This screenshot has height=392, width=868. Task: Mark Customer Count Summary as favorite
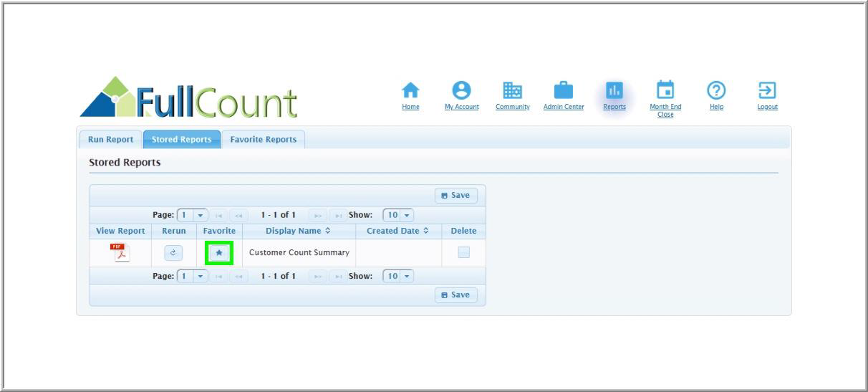click(x=219, y=253)
